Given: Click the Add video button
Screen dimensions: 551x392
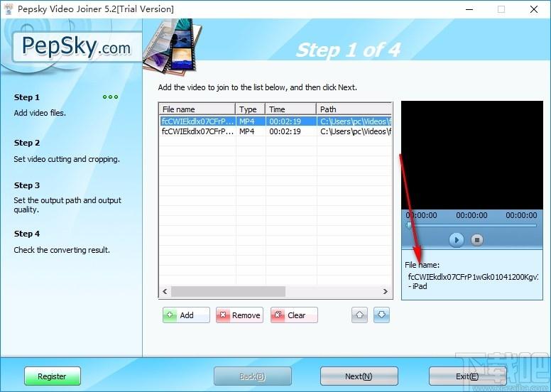Looking at the screenshot, I should pyautogui.click(x=186, y=315).
